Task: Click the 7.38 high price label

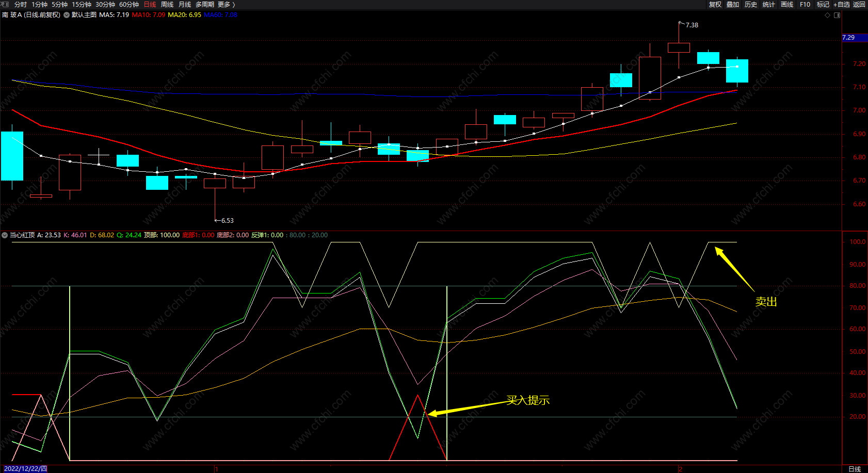Action: pyautogui.click(x=692, y=25)
